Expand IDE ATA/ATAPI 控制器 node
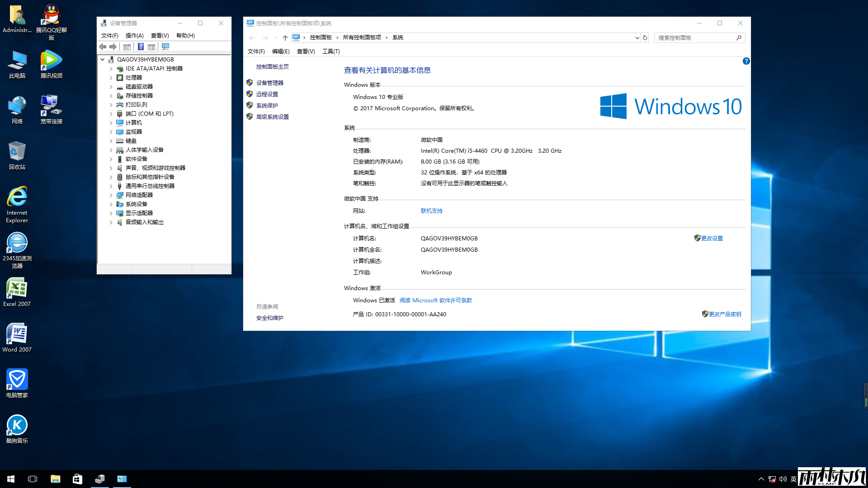Viewport: 868px width, 488px height. [x=111, y=69]
